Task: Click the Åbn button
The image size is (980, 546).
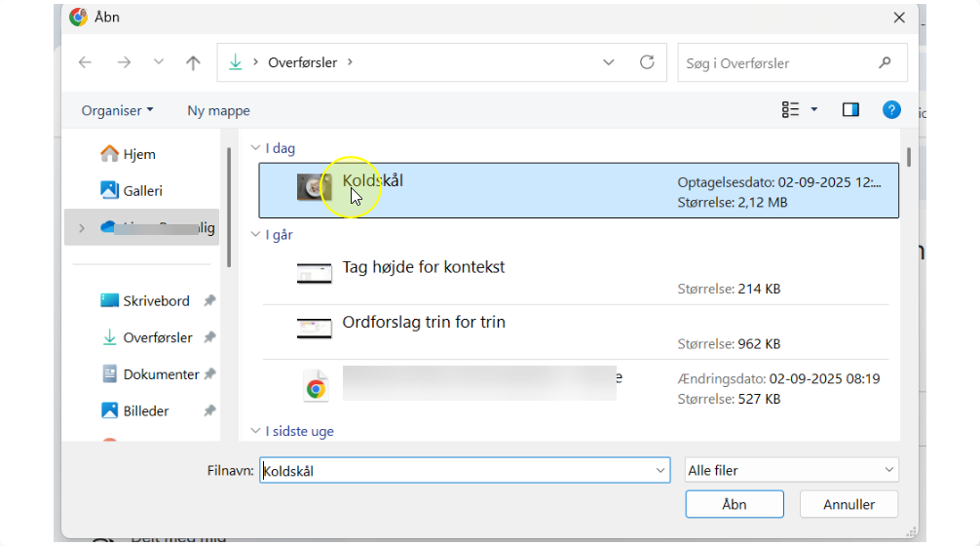Action: [734, 504]
